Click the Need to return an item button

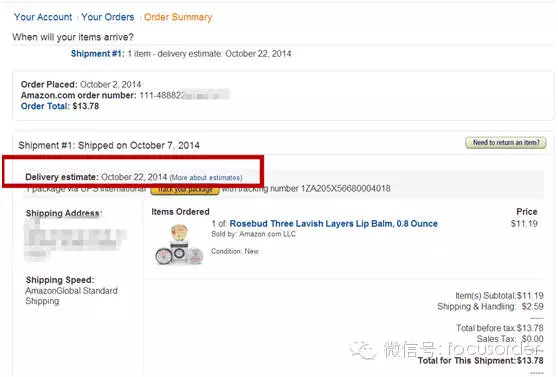(506, 143)
